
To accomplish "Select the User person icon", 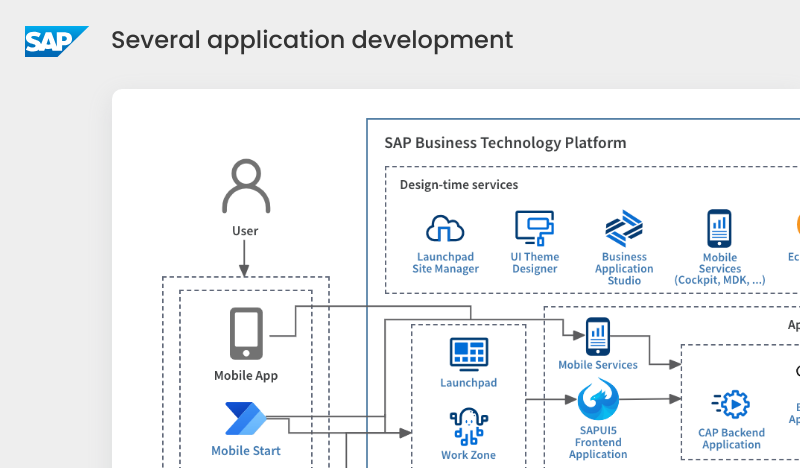I will click(x=245, y=187).
